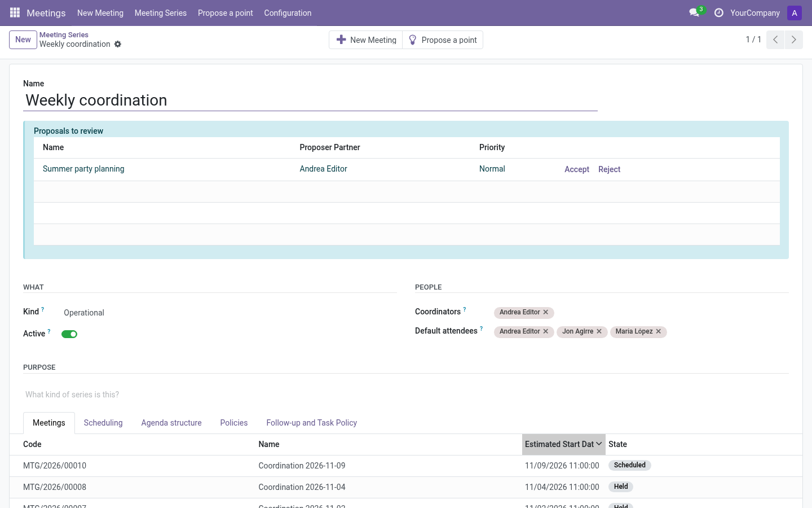
Task: Toggle the Active switch off
Action: click(x=69, y=334)
